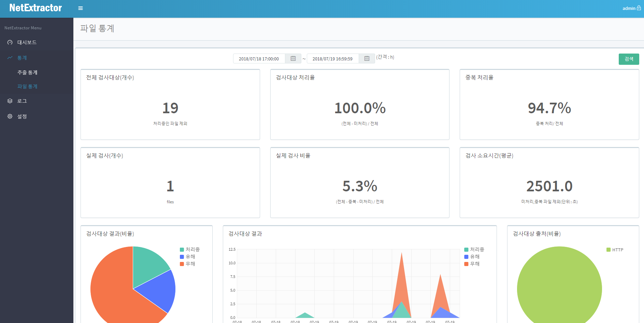Open the end date calendar picker
644x323 pixels.
pyautogui.click(x=367, y=59)
